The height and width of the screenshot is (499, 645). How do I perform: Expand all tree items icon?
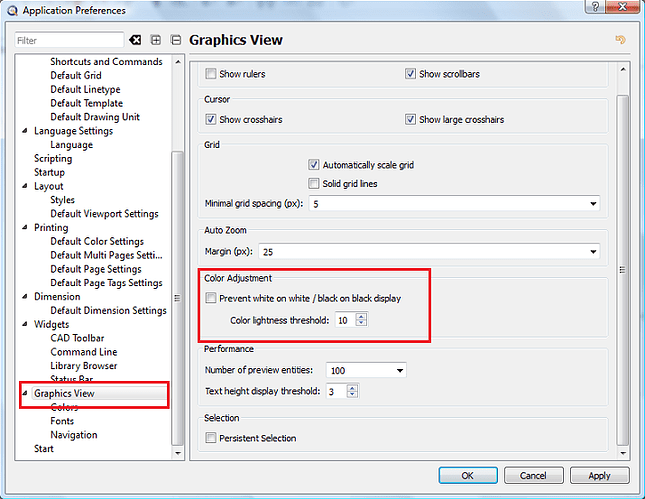[x=156, y=40]
